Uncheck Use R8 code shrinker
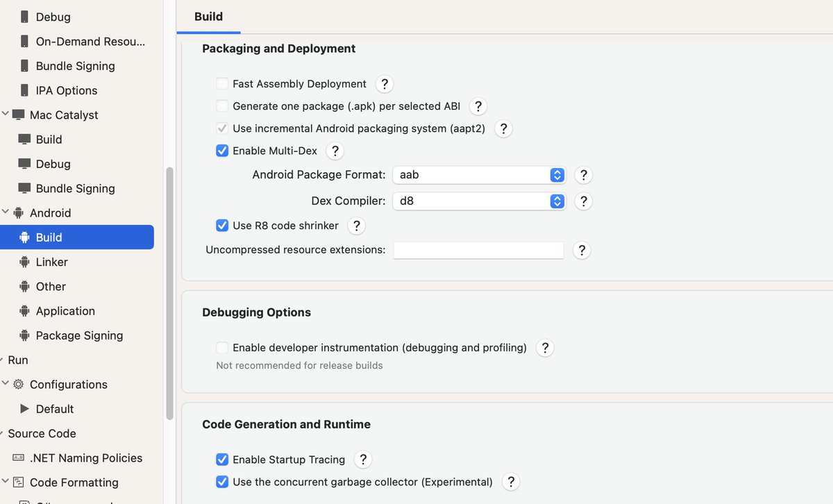Screen dimensions: 833x504 point(222,226)
